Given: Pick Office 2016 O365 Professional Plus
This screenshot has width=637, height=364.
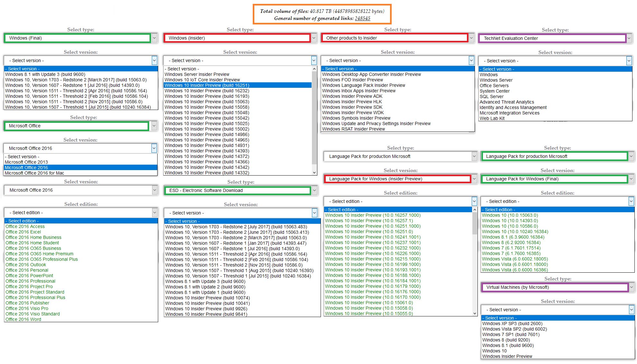Looking at the screenshot, I should (81, 259).
